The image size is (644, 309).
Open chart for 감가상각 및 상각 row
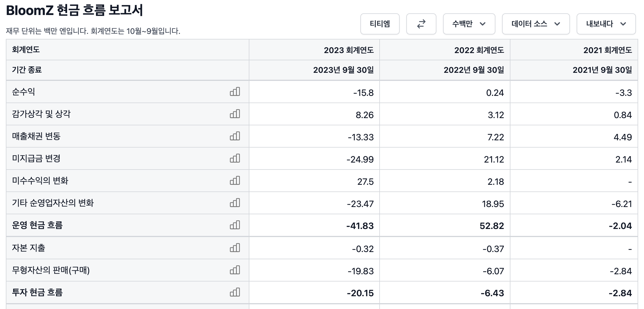235,114
